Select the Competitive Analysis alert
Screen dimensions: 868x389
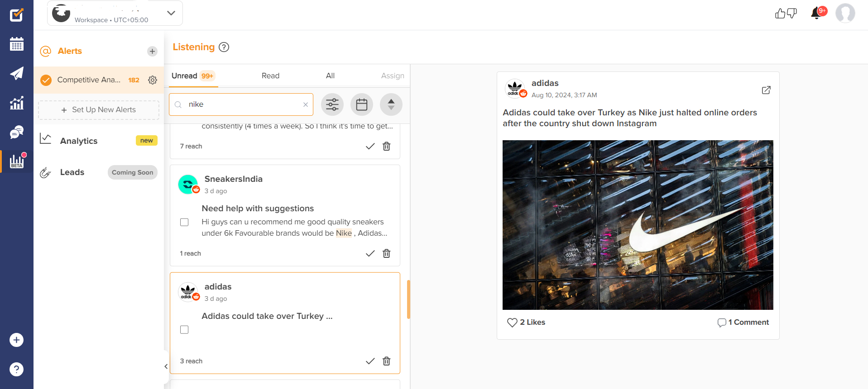(89, 80)
